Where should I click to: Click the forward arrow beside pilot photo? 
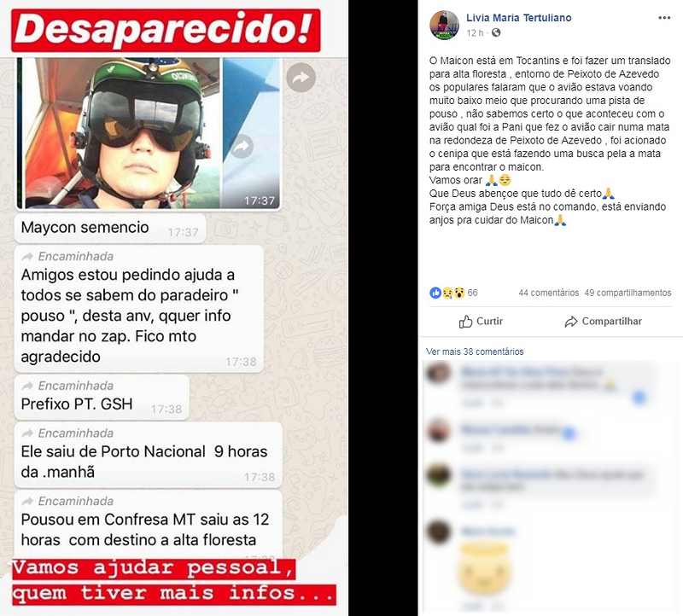point(301,78)
